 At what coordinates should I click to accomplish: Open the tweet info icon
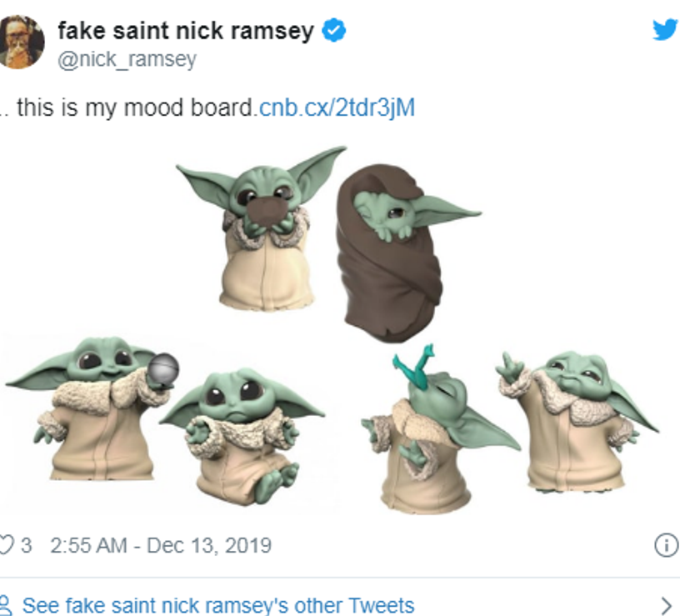(x=665, y=545)
